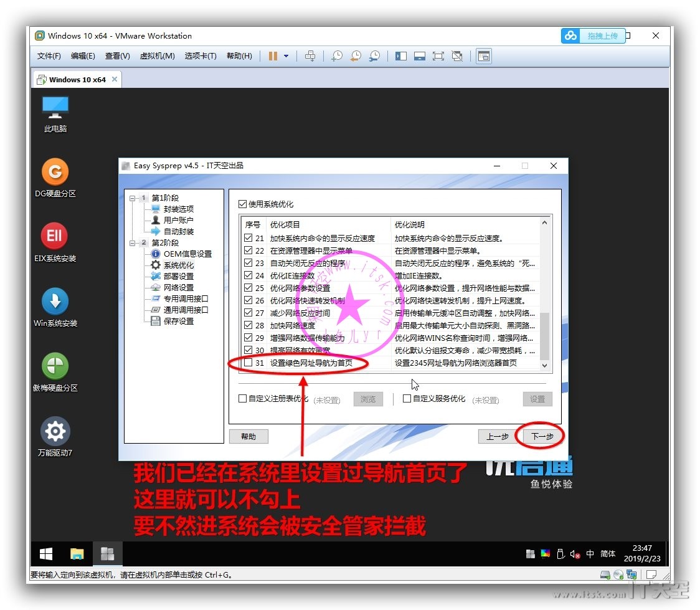Click the CD/DVD drive icon in VMware status bar
Viewport: 700px width, 610px height.
coord(618,574)
